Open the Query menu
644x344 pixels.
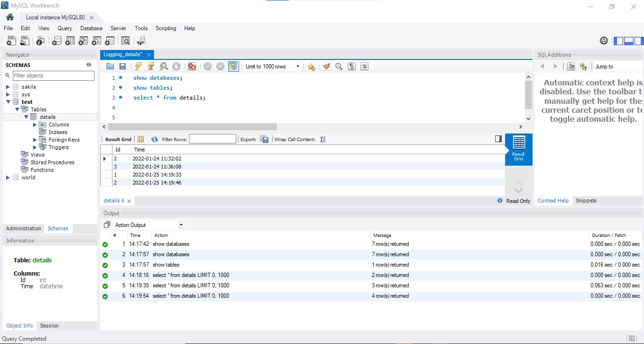(x=65, y=28)
